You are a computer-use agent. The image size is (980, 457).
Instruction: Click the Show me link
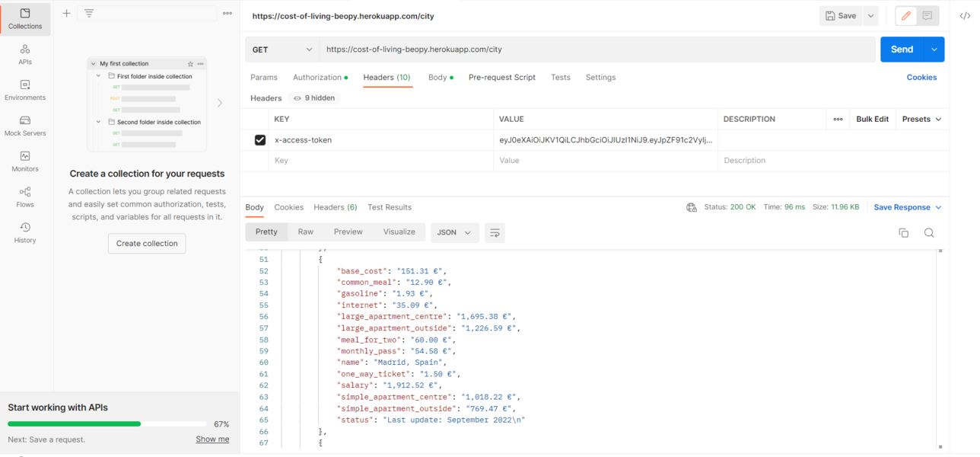pyautogui.click(x=212, y=439)
